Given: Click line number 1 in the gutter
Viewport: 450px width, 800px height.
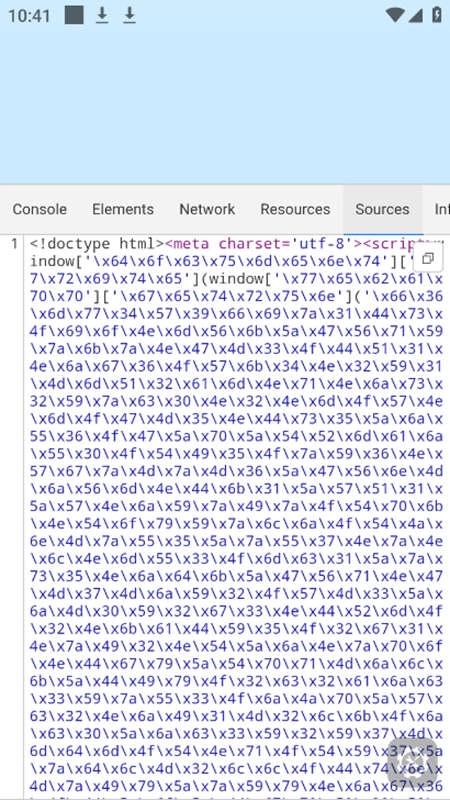Looking at the screenshot, I should (x=14, y=244).
